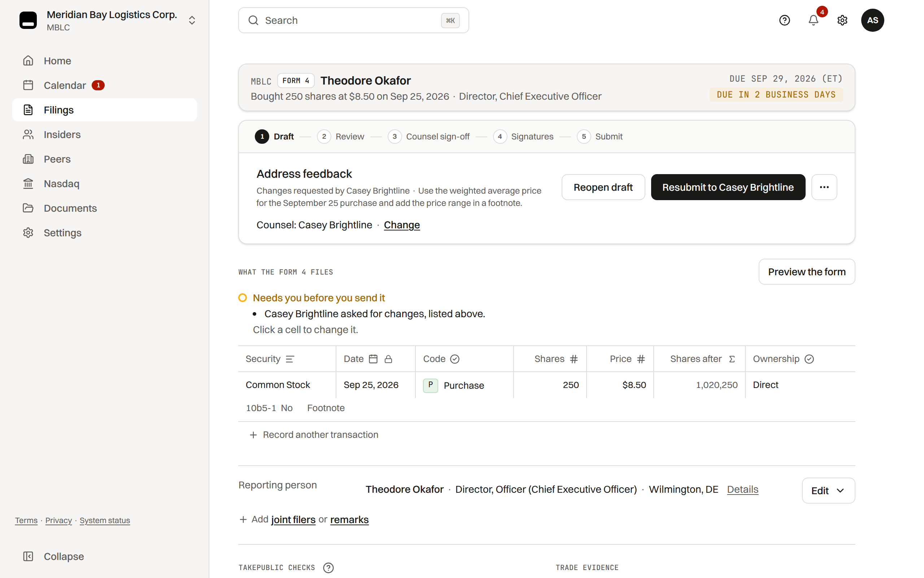Open Peers in sidebar
Image resolution: width=924 pixels, height=578 pixels.
click(105, 159)
